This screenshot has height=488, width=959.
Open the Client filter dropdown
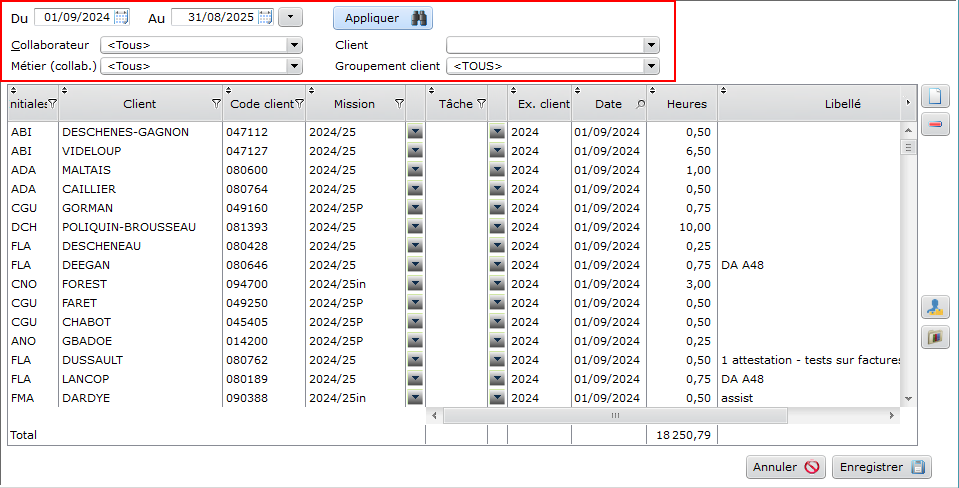[x=651, y=45]
